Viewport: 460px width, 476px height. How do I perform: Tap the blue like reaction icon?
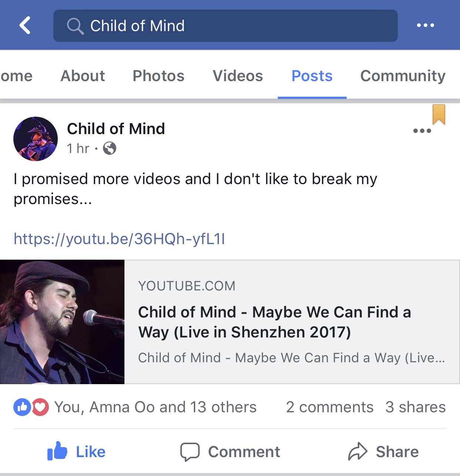point(22,407)
